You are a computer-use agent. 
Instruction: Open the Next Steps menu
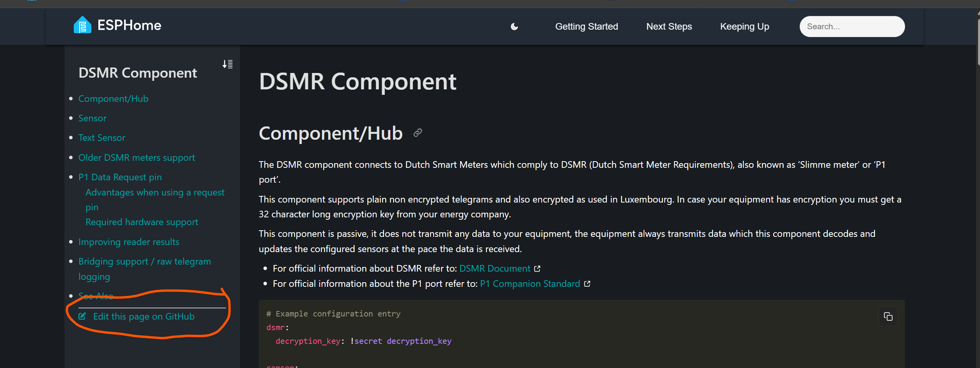pos(669,27)
